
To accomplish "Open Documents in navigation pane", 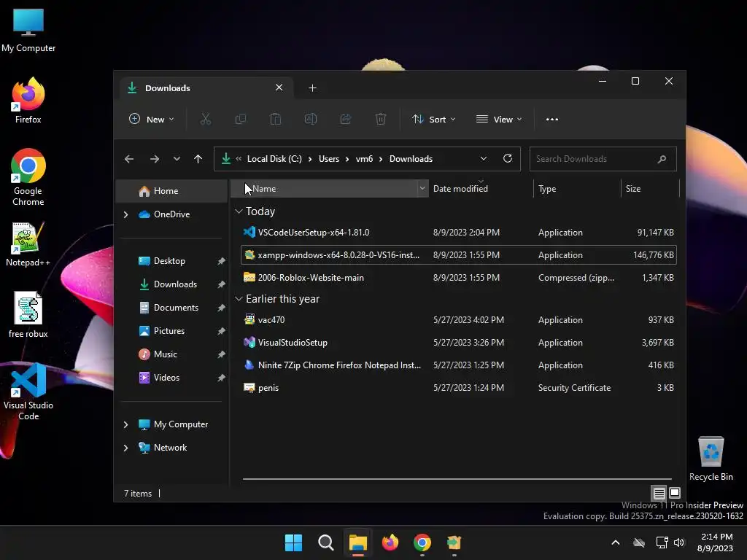I will coord(171,308).
